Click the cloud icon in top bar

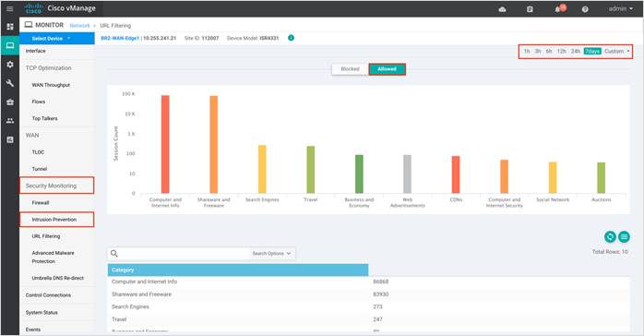pos(502,9)
